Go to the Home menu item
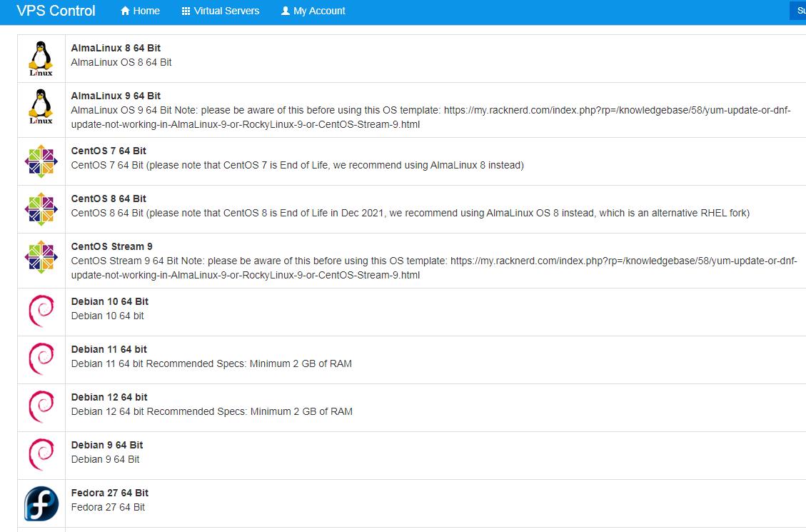Viewport: 806px width, 532px height. tap(140, 11)
